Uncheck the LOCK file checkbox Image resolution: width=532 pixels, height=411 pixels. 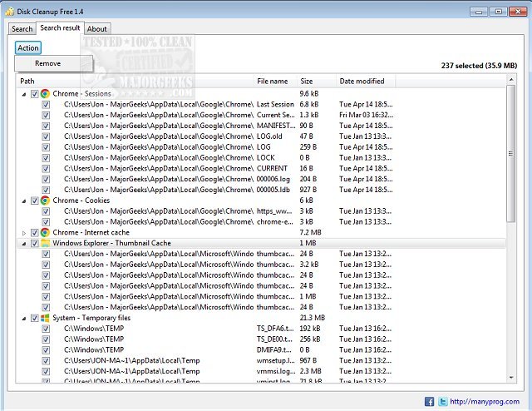[46, 158]
